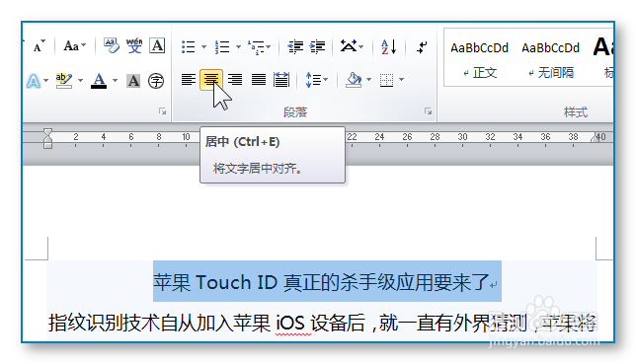Toggle Show/Hide paragraph marks
Image resolution: width=636 pixels, height=364 pixels.
coord(422,47)
